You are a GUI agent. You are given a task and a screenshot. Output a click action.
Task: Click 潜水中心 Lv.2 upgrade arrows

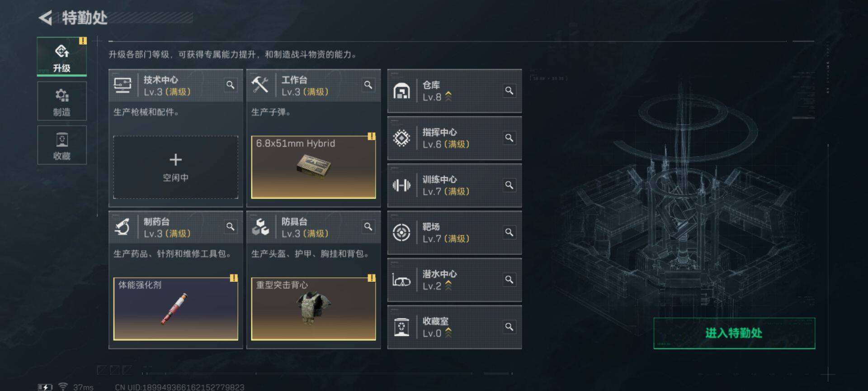448,286
